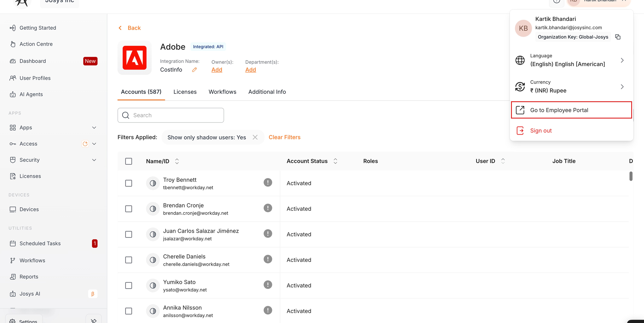Click the Access refresh badge icon
Screen dimensions: 644x323
coord(85,144)
